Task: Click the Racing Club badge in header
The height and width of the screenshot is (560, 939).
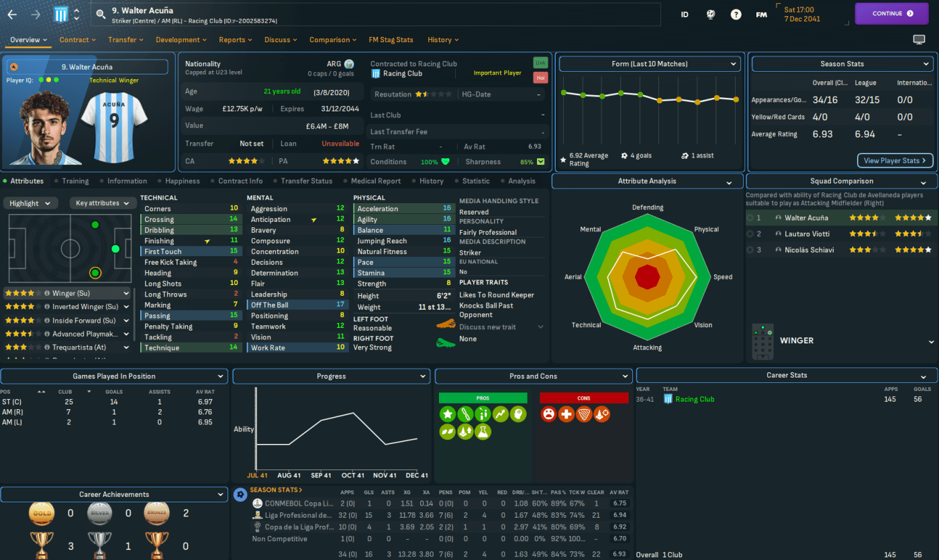Action: click(x=61, y=14)
